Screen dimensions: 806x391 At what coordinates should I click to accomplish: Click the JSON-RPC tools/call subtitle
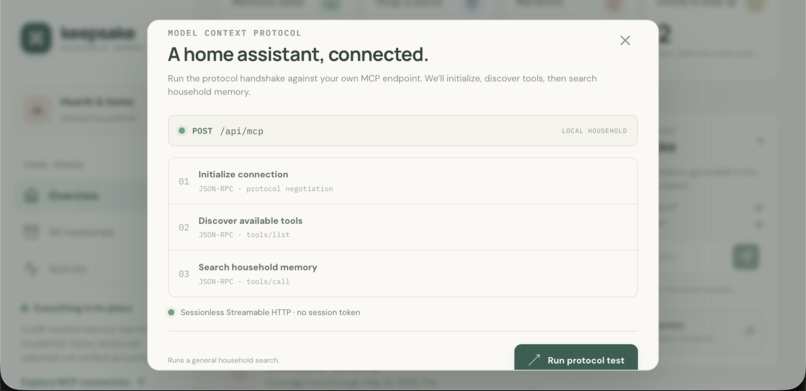244,282
